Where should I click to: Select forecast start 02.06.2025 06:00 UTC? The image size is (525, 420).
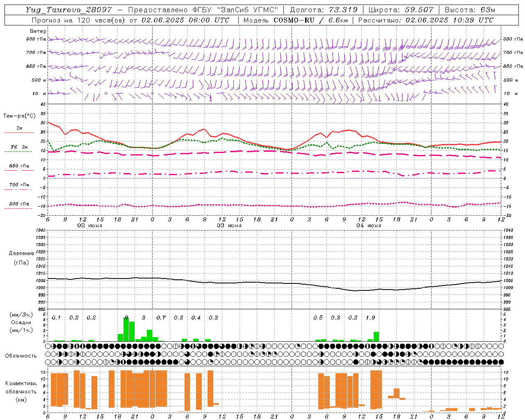pos(185,20)
